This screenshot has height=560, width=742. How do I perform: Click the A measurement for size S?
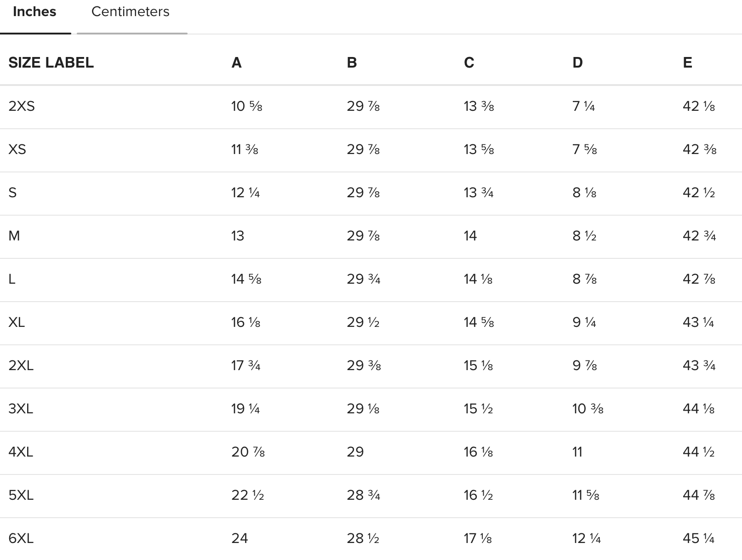click(x=245, y=193)
